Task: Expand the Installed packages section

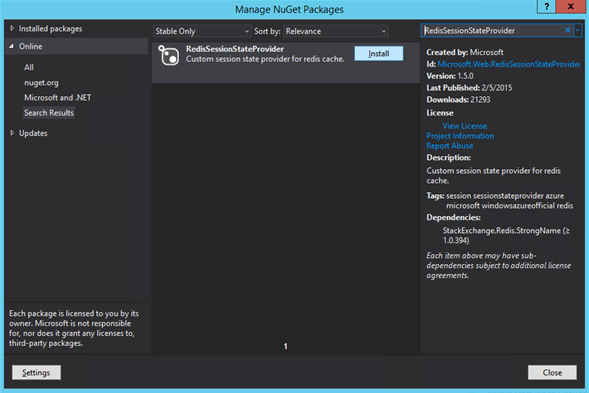Action: tap(12, 29)
